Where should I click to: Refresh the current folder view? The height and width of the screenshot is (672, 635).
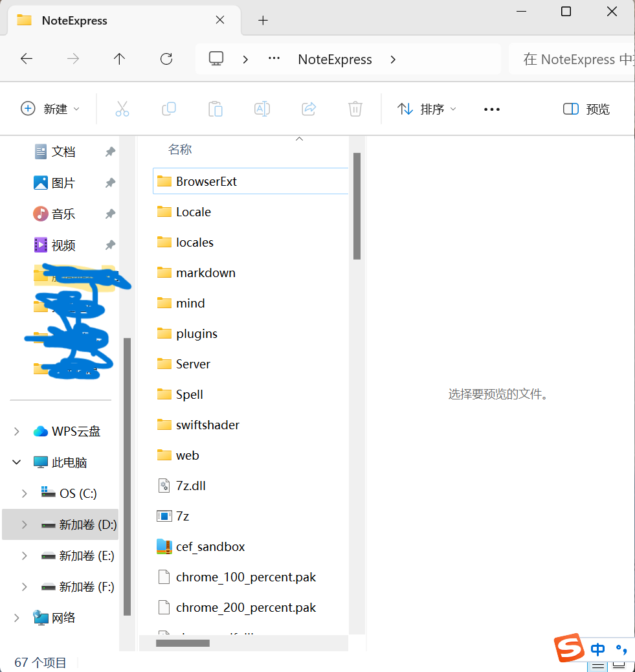166,59
